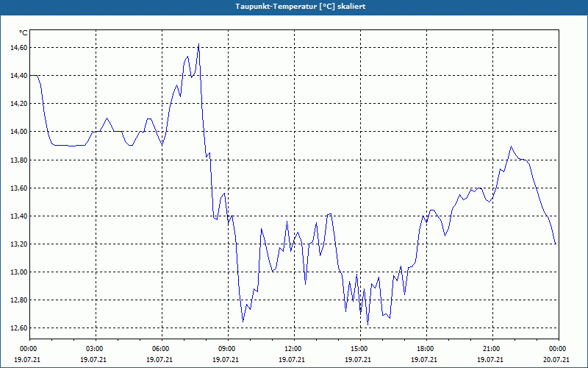This screenshot has height=368, width=588.
Task: Select the 19.07.21 date under 18:00
Action: 424,360
